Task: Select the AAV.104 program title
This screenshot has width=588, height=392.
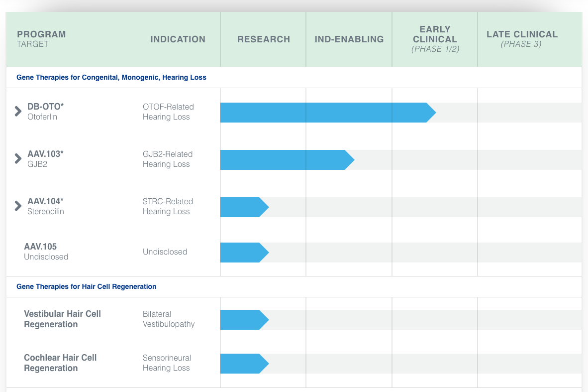Action: pos(45,201)
